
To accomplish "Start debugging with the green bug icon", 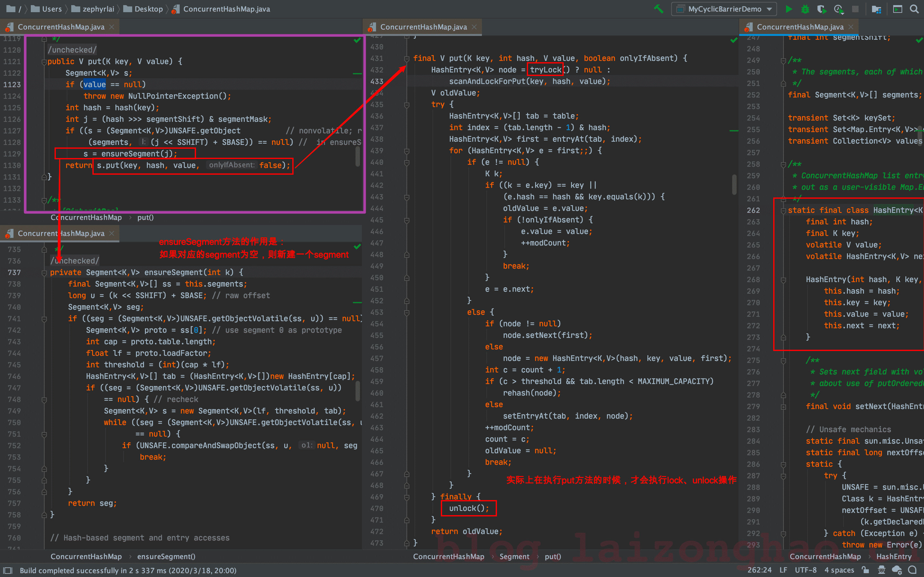I will coord(805,9).
